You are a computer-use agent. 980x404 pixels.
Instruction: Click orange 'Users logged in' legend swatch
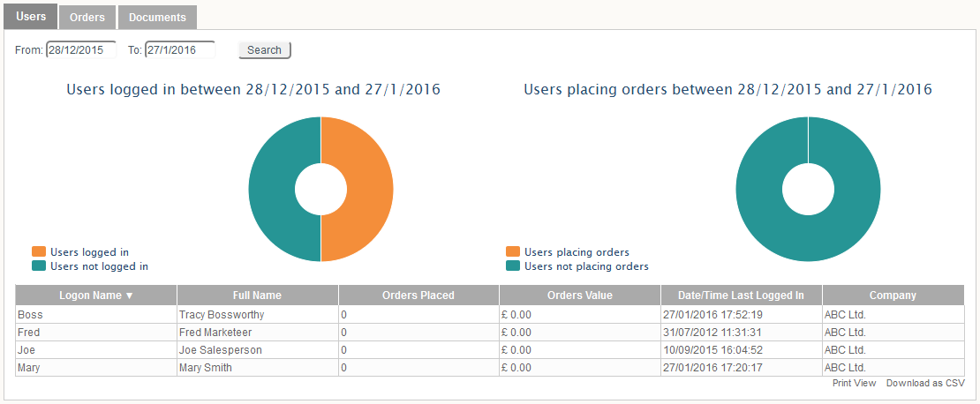pyautogui.click(x=38, y=252)
